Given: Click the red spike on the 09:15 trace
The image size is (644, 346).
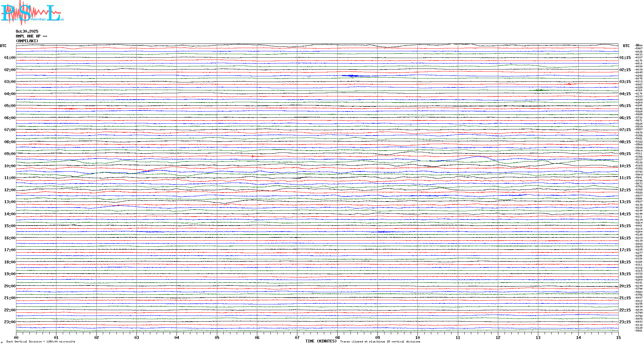Looking at the screenshot, I should click(252, 156).
